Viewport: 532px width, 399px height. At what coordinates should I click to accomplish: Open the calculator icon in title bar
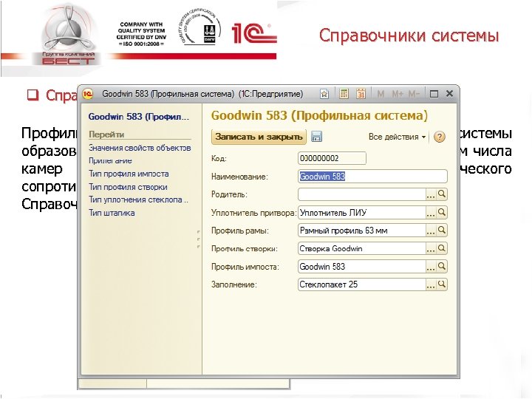(x=344, y=94)
